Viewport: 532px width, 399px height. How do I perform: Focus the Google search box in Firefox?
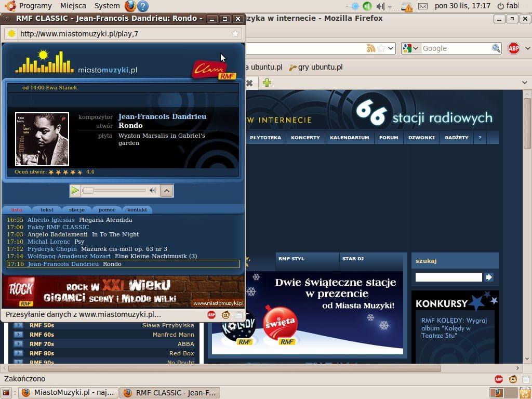(x=456, y=48)
